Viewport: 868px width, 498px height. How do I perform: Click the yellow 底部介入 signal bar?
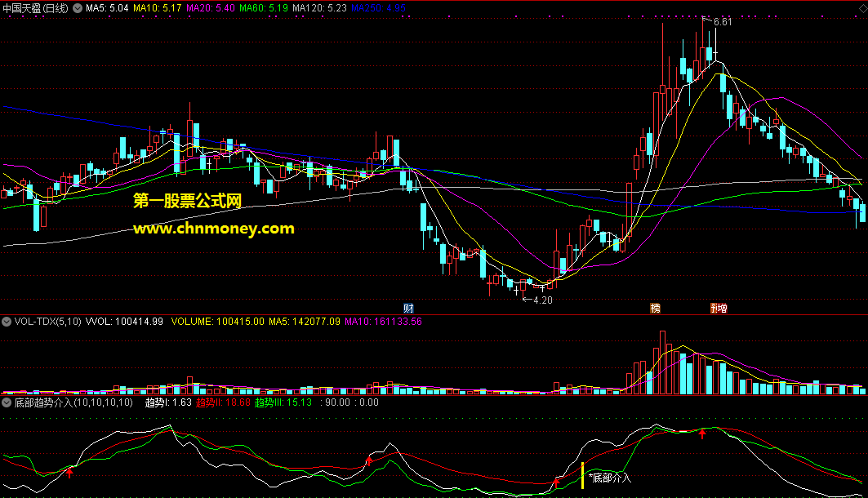pos(582,475)
